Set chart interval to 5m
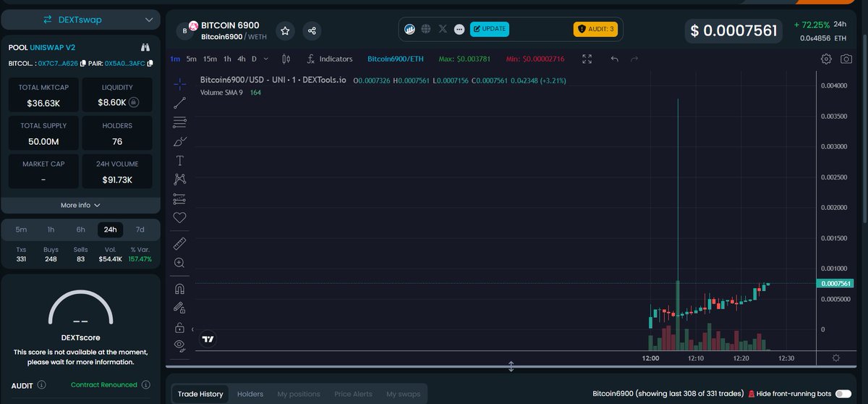The width and height of the screenshot is (868, 404). coord(191,59)
